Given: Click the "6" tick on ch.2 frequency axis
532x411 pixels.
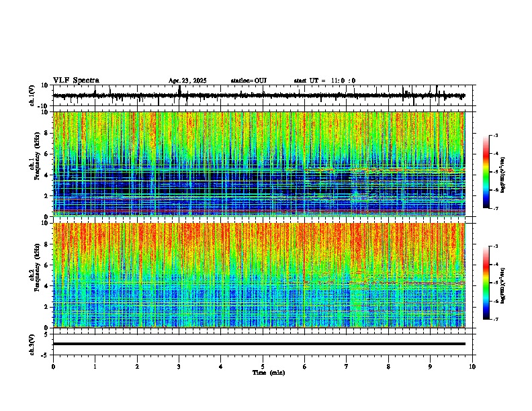Looking at the screenshot, I should (x=46, y=265).
